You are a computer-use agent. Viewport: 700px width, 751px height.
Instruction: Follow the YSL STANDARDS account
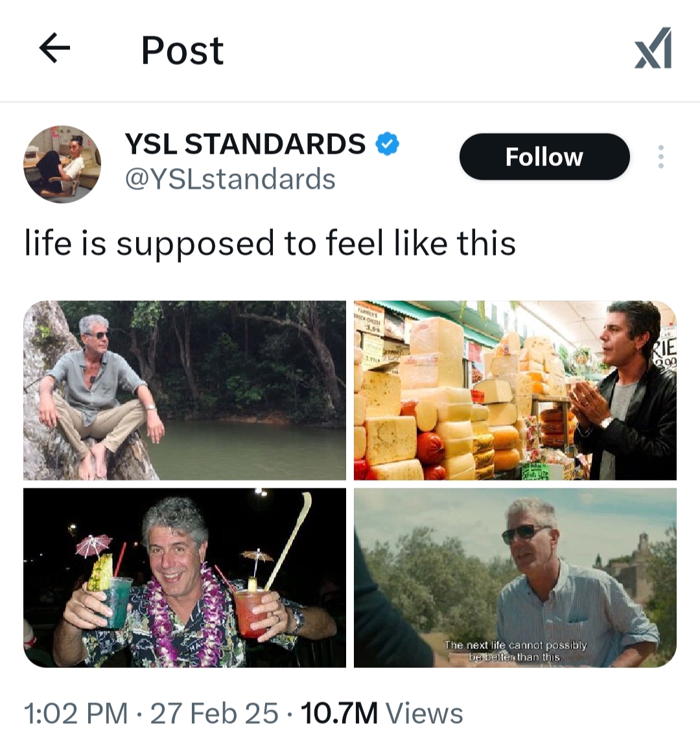544,157
